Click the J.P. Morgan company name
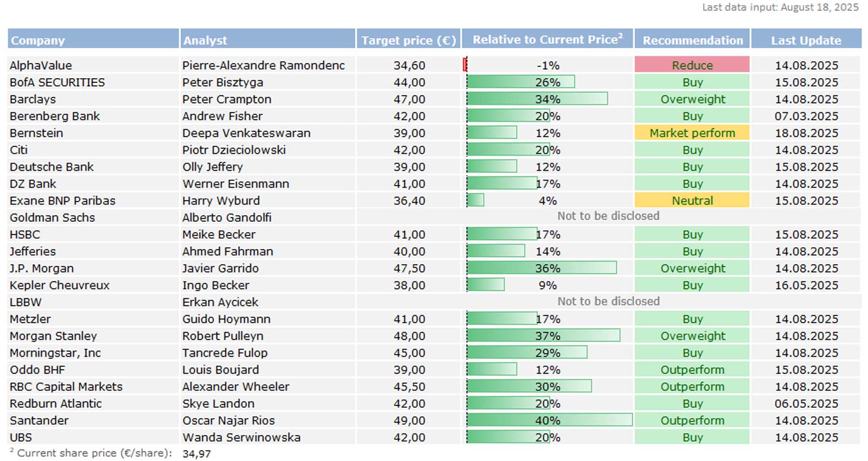This screenshot has width=868, height=461. point(42,268)
